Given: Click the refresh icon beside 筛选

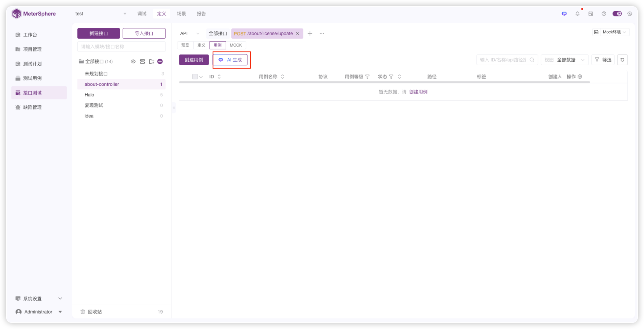Looking at the screenshot, I should point(622,60).
